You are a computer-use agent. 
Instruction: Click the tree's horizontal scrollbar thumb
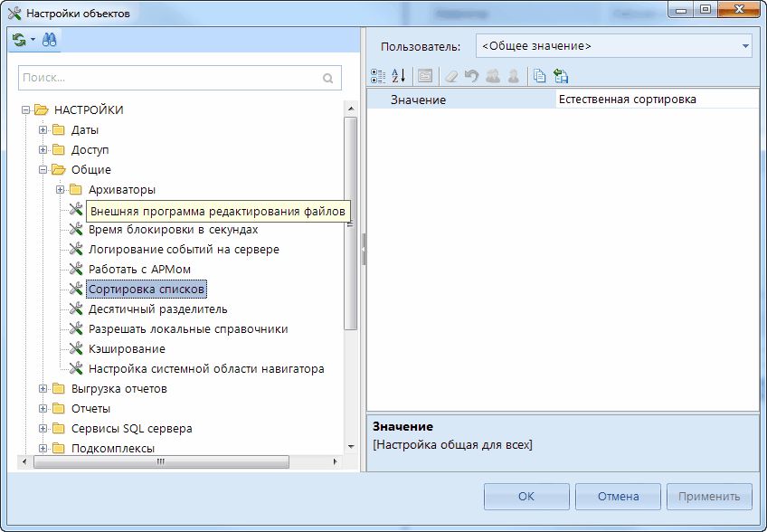coord(163,461)
